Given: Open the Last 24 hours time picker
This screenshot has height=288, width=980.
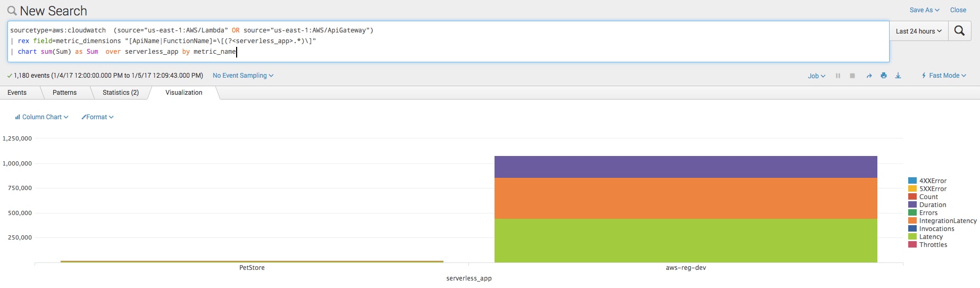Looking at the screenshot, I should [x=918, y=31].
